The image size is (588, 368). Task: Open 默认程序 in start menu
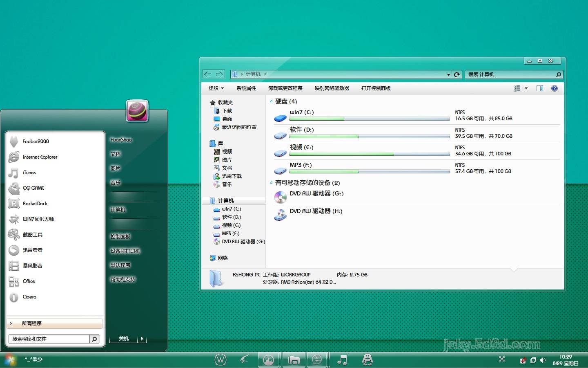pyautogui.click(x=120, y=265)
